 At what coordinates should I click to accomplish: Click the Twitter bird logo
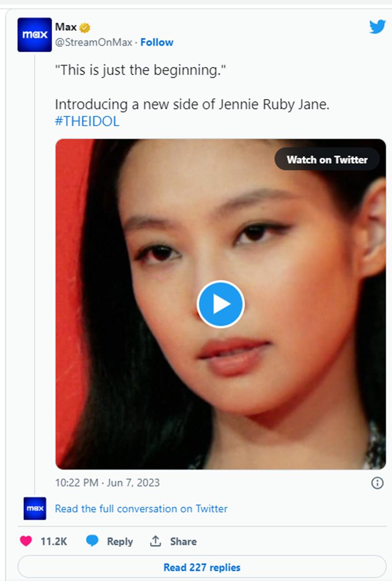(x=377, y=27)
